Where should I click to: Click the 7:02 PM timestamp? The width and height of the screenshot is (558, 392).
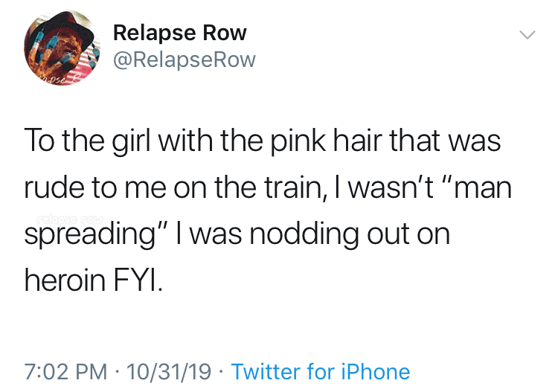[65, 372]
